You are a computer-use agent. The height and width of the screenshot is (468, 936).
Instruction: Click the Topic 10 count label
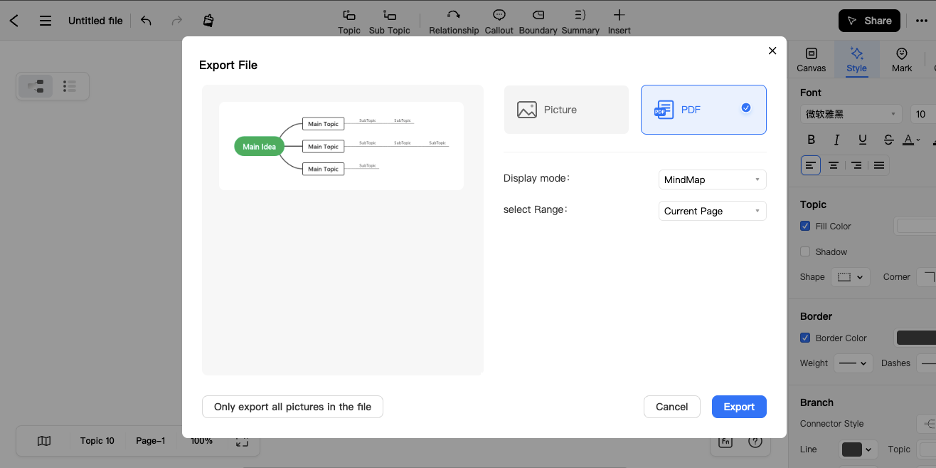coord(97,441)
